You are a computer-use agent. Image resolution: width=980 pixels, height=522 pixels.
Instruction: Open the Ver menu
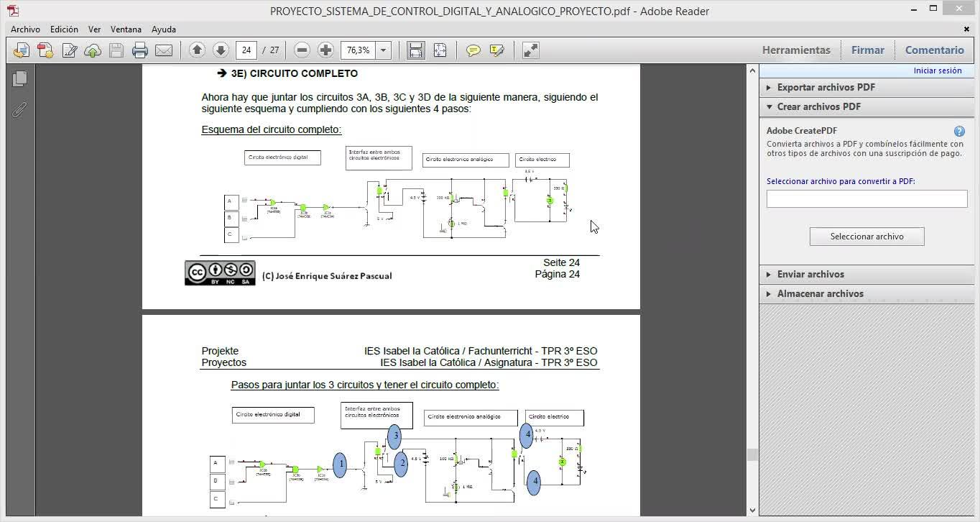coord(94,29)
